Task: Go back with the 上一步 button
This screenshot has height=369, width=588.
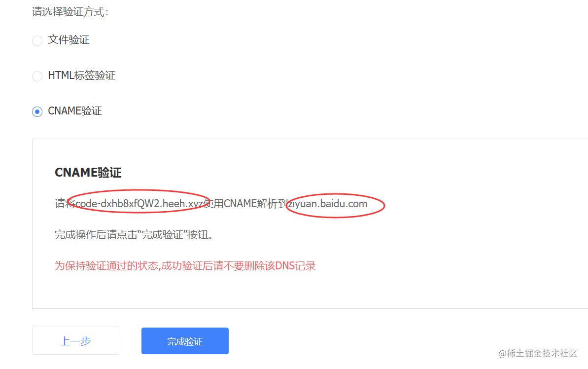Action: [x=75, y=341]
